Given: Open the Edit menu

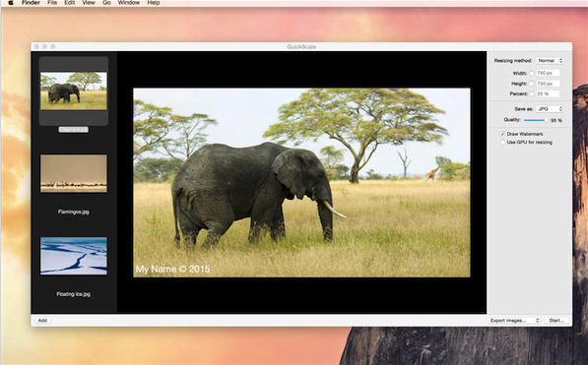Looking at the screenshot, I should [70, 3].
